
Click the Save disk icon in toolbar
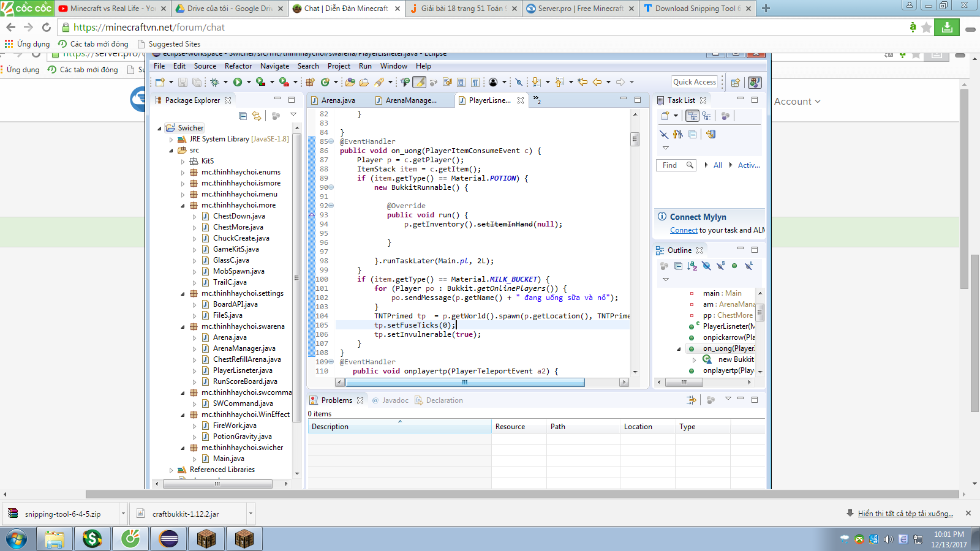(x=183, y=82)
